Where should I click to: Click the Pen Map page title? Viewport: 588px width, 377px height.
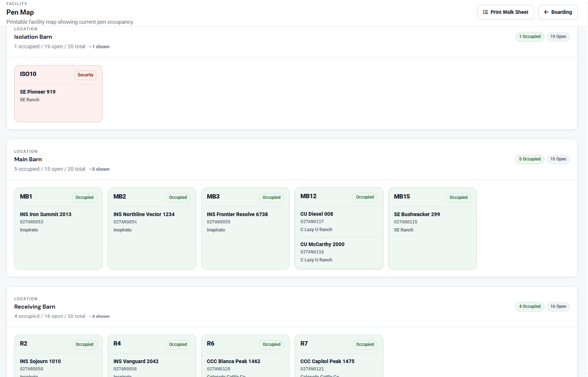click(20, 12)
